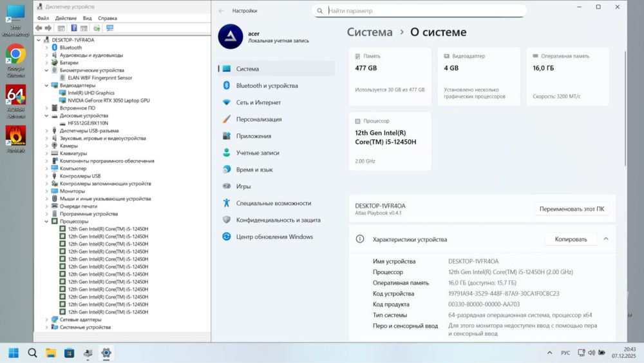This screenshot has height=363, width=644.
Task: Select Камеры tree item
Action: click(x=69, y=146)
